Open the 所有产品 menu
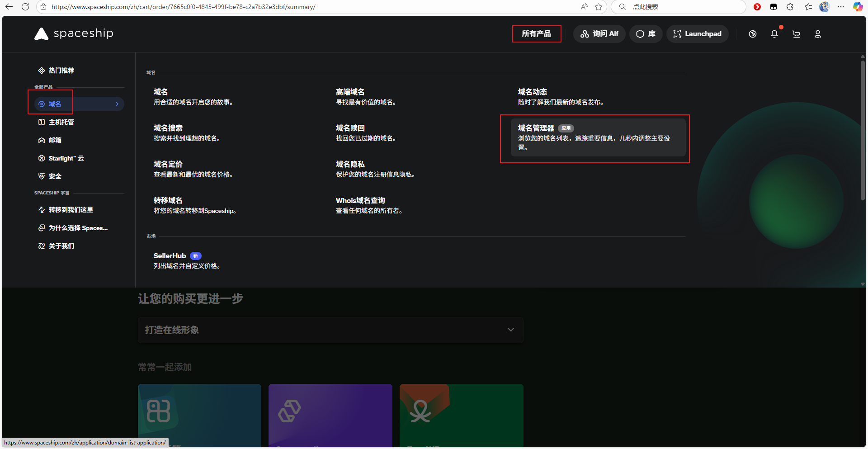The image size is (868, 449). click(536, 34)
